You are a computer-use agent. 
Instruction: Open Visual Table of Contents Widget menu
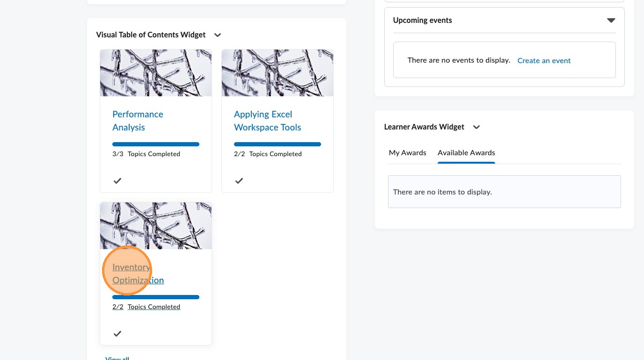218,35
